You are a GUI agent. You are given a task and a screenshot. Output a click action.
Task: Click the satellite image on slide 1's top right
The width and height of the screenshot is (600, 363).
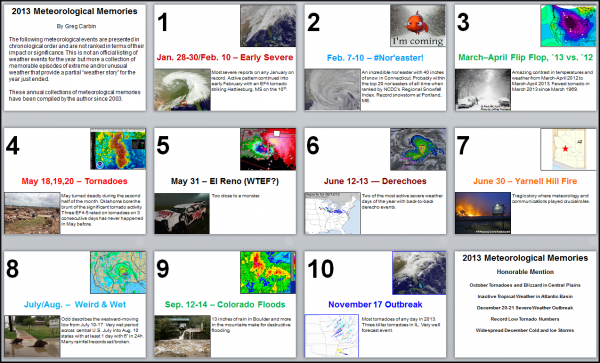pos(268,26)
